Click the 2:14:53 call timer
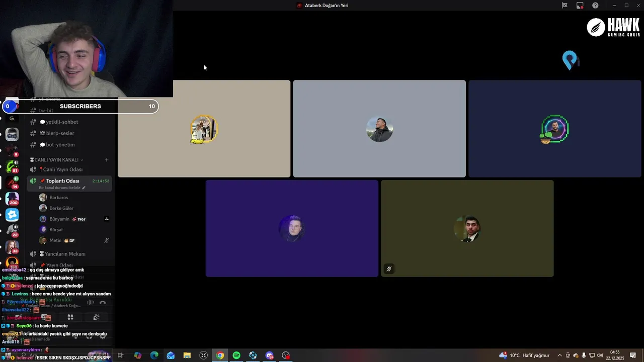The width and height of the screenshot is (644, 362). 101,181
